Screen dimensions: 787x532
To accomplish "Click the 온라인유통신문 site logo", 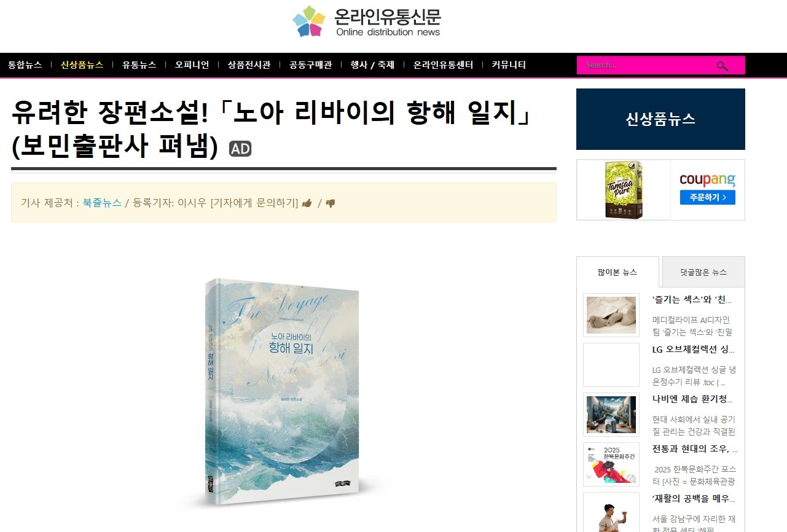I will click(367, 22).
